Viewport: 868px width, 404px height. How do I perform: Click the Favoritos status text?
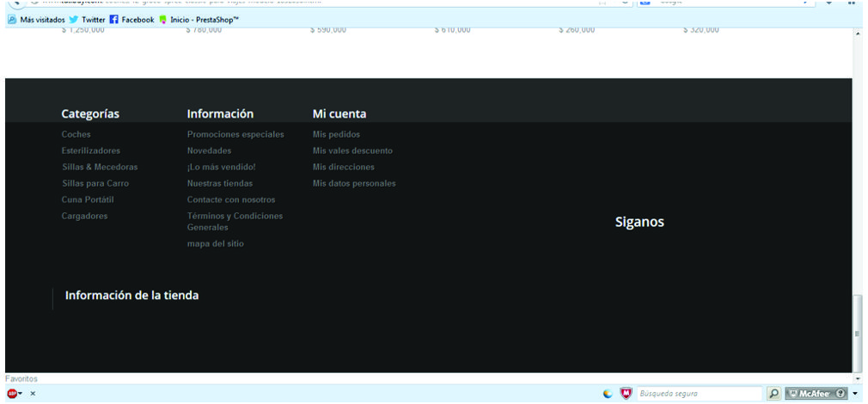point(21,379)
